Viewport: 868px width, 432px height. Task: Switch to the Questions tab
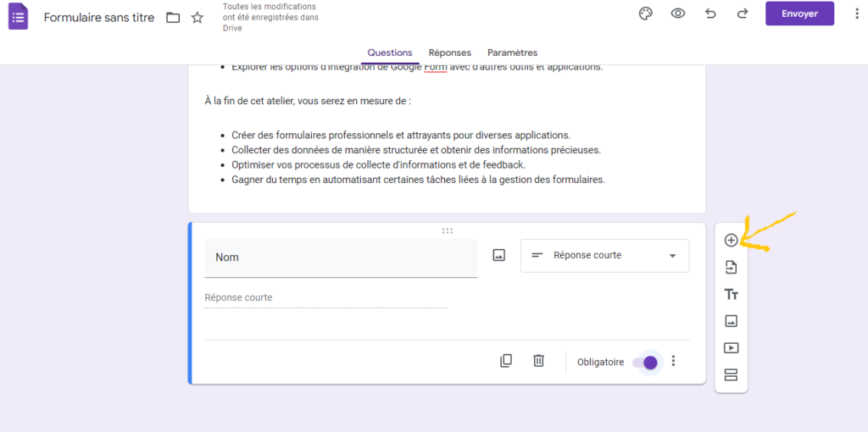click(x=390, y=53)
